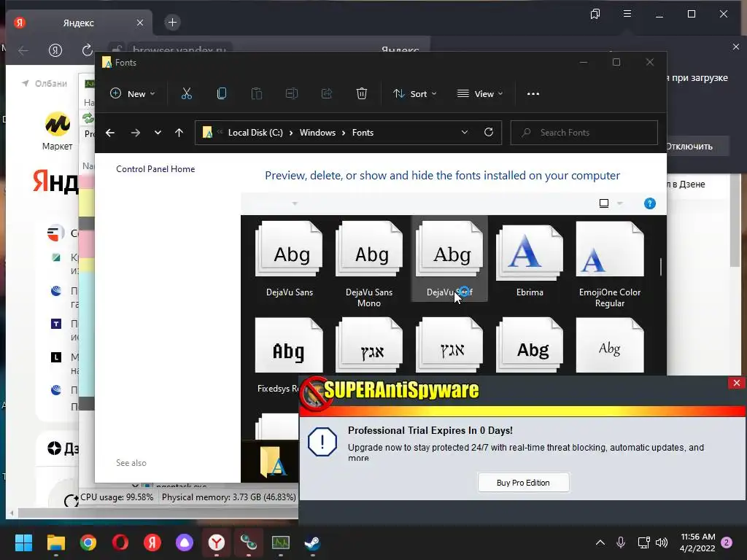Viewport: 747px width, 560px height.
Task: Click the Yandex home Я button in browser
Action: [55, 50]
